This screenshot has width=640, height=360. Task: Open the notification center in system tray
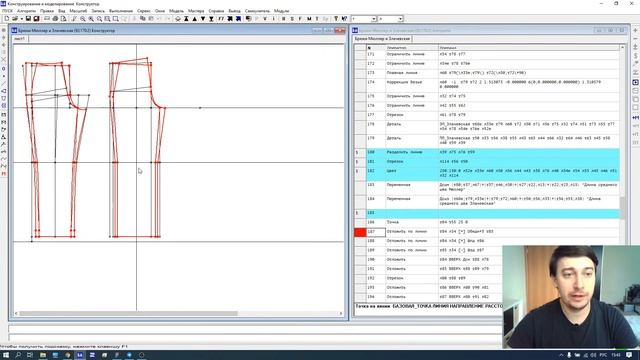[629, 355]
